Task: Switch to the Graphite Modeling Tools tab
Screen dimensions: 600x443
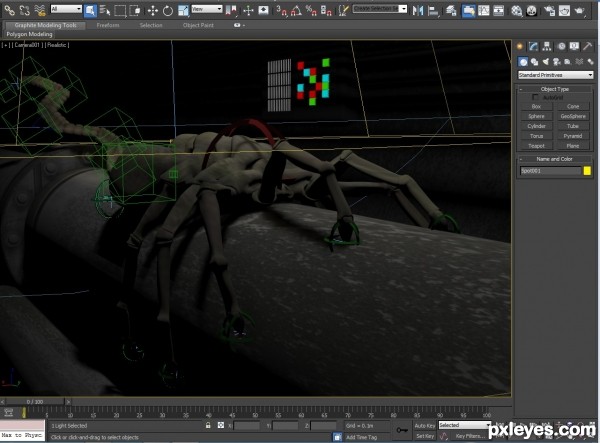Action: click(x=45, y=25)
